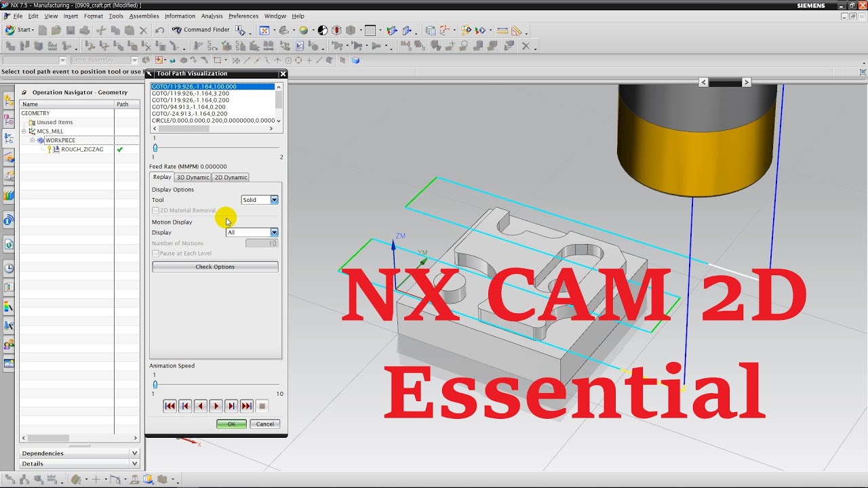Click the Open file folder icon
Viewport: 868px width, 488px height.
56,30
